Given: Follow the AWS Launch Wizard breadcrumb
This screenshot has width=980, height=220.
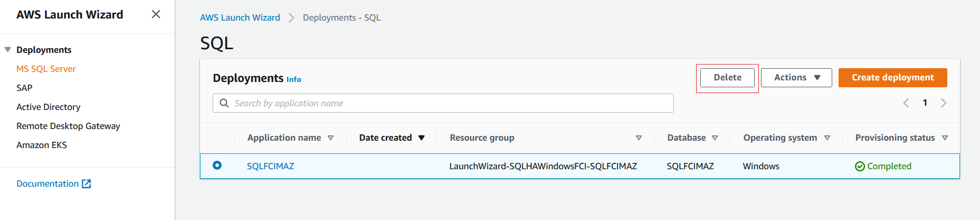Looking at the screenshot, I should pyautogui.click(x=240, y=17).
